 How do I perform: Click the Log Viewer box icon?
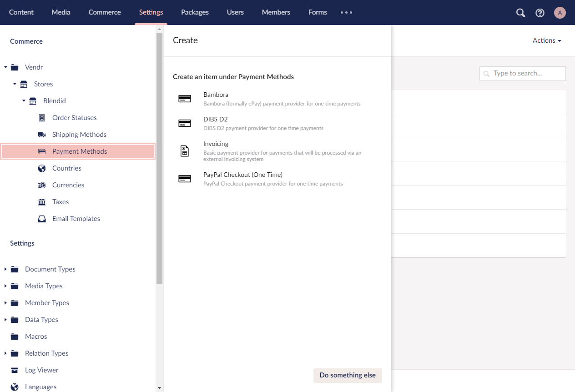(x=15, y=370)
